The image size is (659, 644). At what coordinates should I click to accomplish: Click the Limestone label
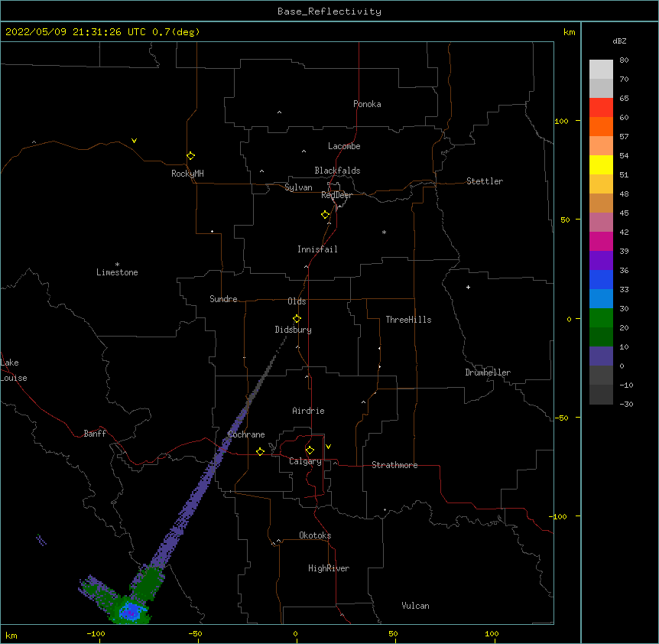pos(117,272)
